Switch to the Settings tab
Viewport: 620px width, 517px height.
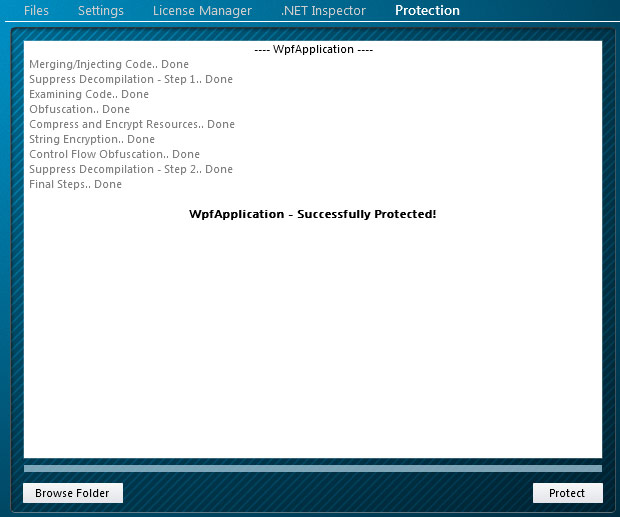(101, 11)
